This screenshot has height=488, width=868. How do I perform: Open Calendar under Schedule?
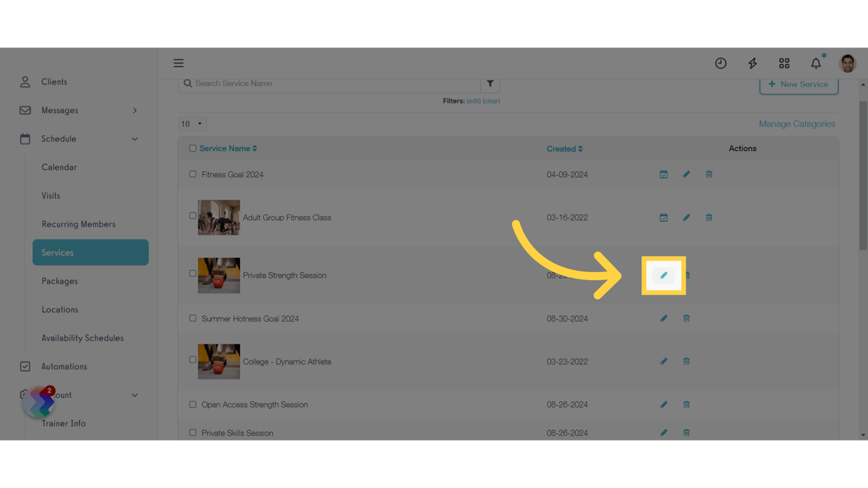tap(59, 167)
